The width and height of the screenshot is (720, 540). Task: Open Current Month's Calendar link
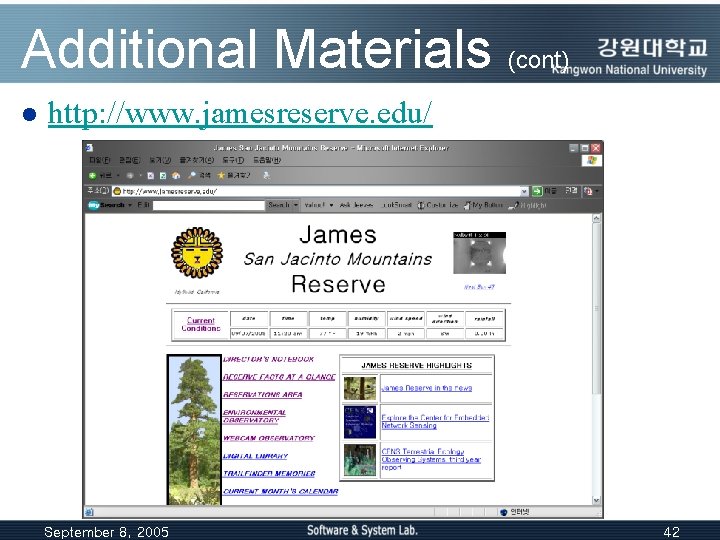coord(281,491)
